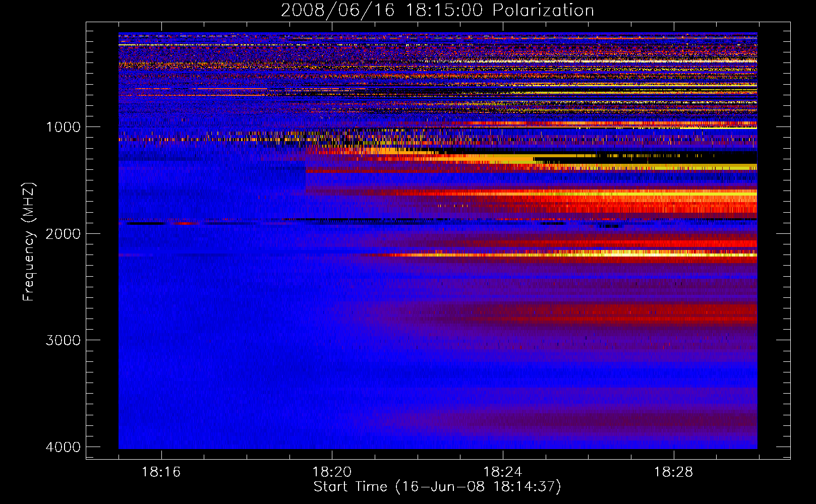Click the 18:16 time tick label
This screenshot has height=504, width=816.
[161, 472]
